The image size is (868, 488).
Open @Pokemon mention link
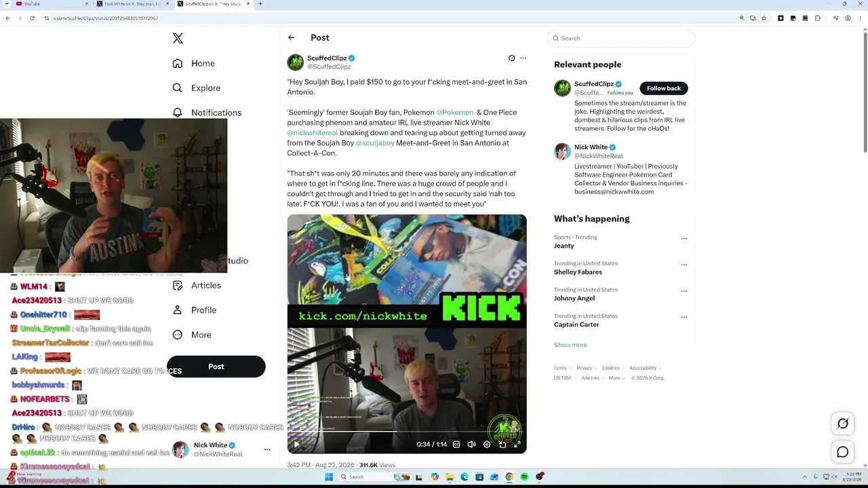[455, 113]
